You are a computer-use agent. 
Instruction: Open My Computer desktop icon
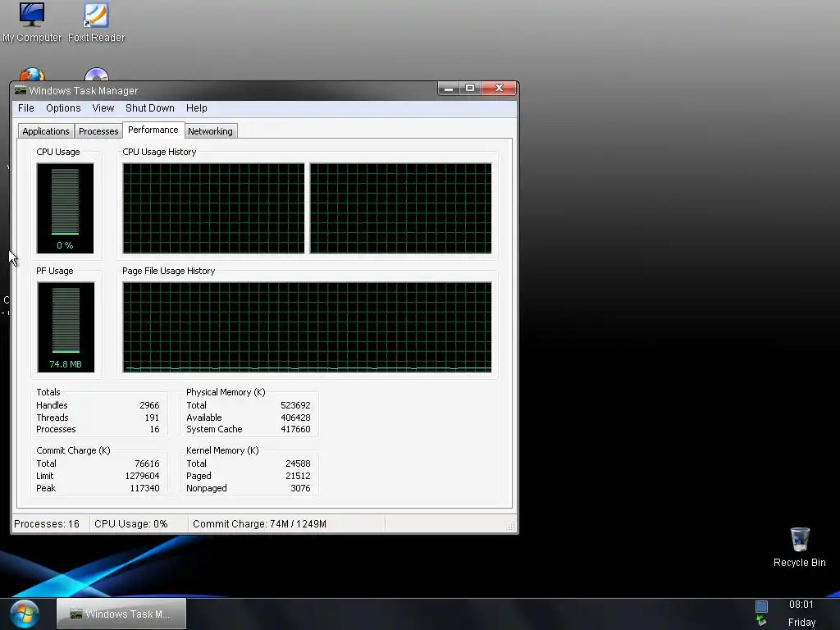[x=32, y=22]
